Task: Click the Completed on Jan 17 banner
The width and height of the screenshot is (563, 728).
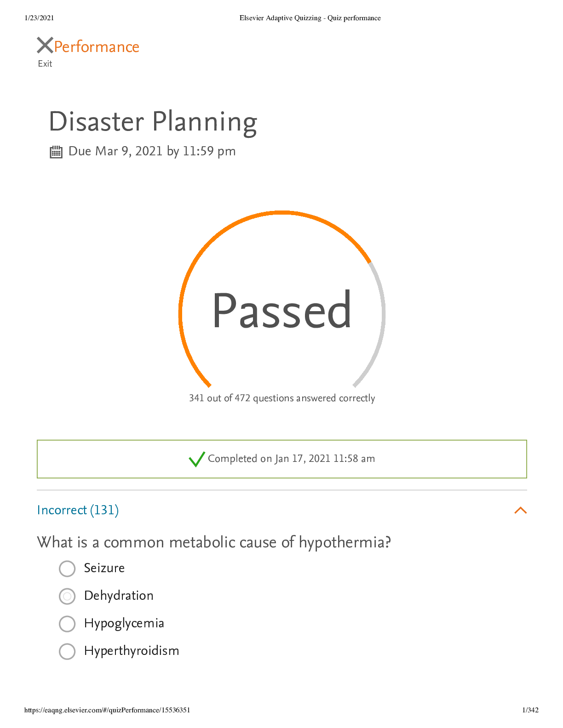Action: [282, 459]
